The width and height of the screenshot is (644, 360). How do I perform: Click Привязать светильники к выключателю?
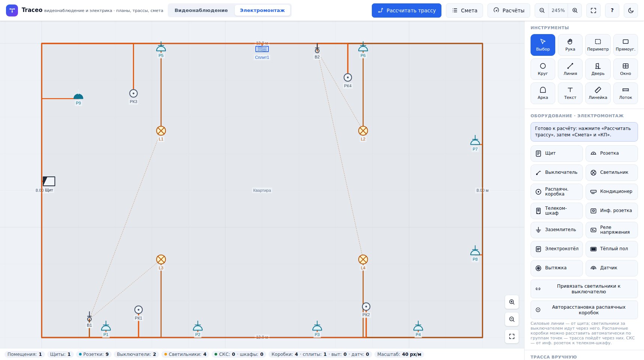coord(584,289)
